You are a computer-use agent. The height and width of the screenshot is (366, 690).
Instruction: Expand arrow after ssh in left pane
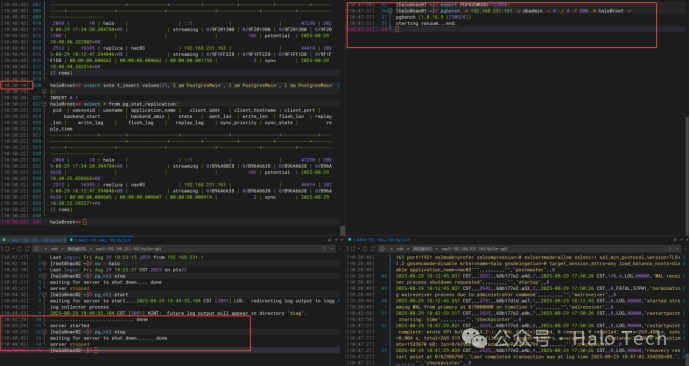[62, 249]
